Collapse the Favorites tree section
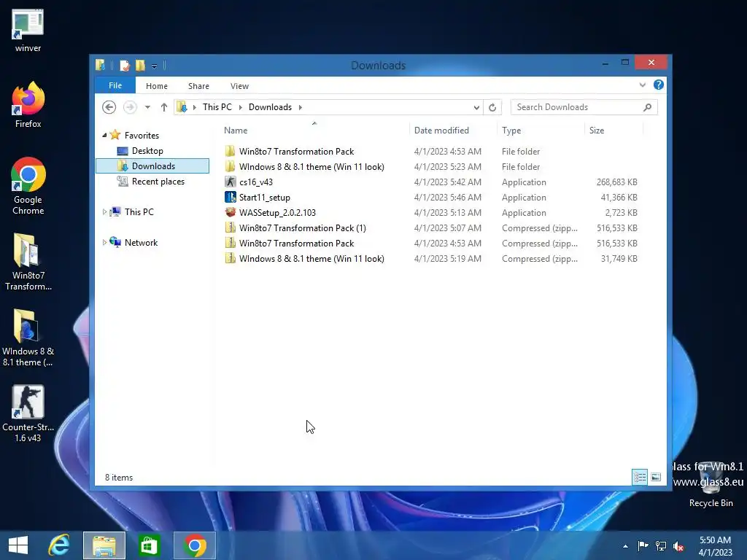The width and height of the screenshot is (747, 560). click(x=104, y=135)
